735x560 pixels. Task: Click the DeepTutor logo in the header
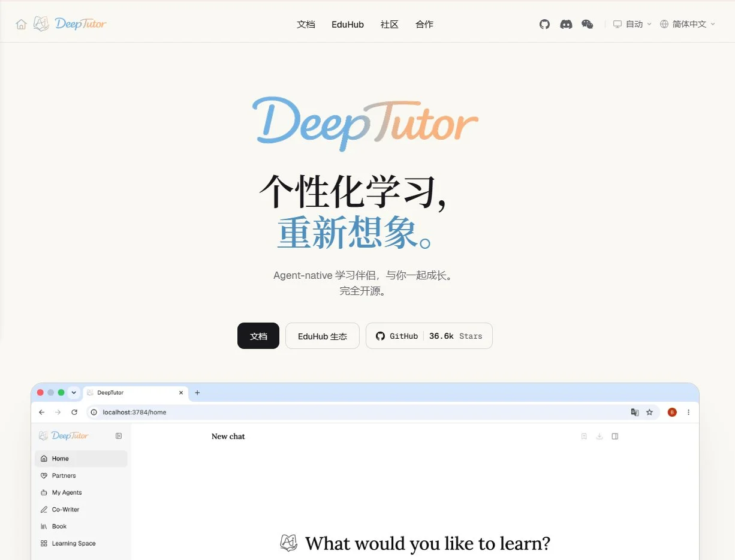[70, 24]
